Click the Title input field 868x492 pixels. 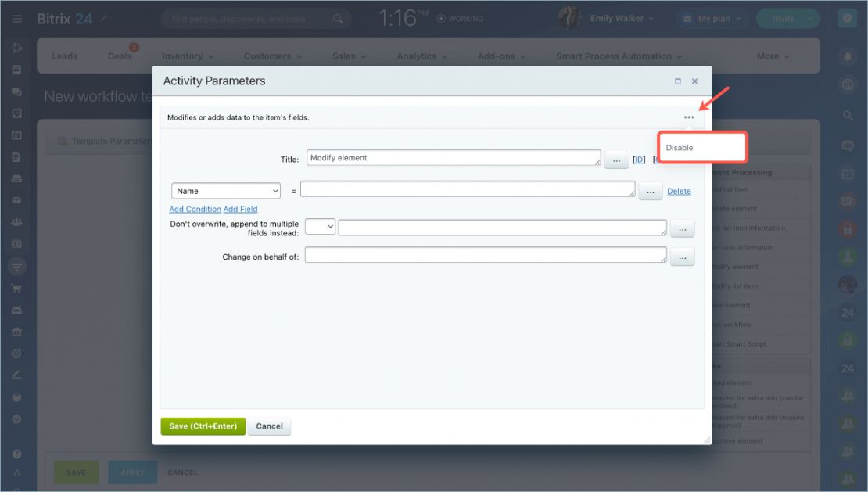tap(454, 158)
